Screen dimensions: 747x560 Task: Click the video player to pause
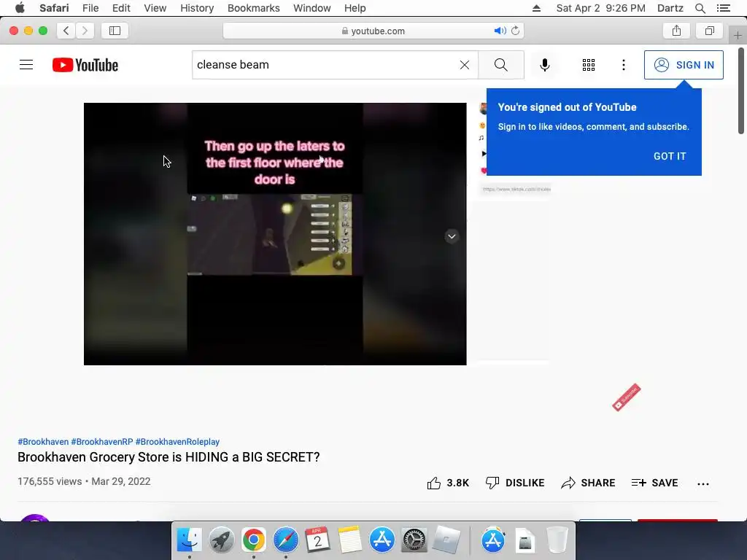point(275,234)
